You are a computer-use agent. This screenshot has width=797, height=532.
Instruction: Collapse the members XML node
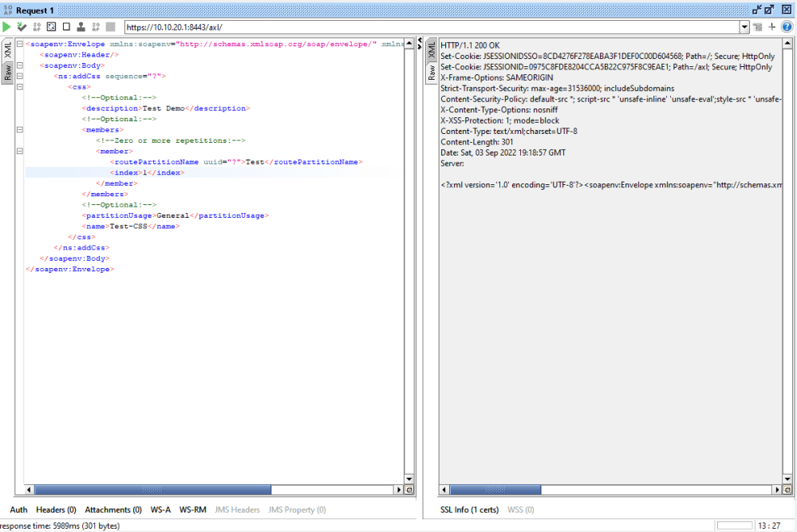coord(19,129)
